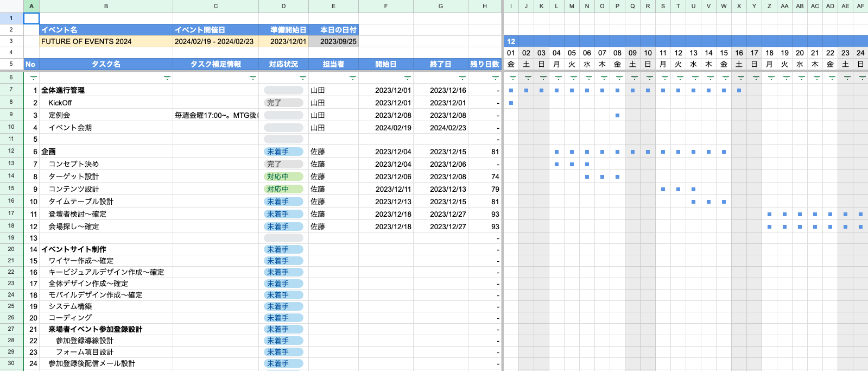Open the 対応中 status dropdown for ターゲット設計
Image resolution: width=868 pixels, height=371 pixels.
point(283,177)
